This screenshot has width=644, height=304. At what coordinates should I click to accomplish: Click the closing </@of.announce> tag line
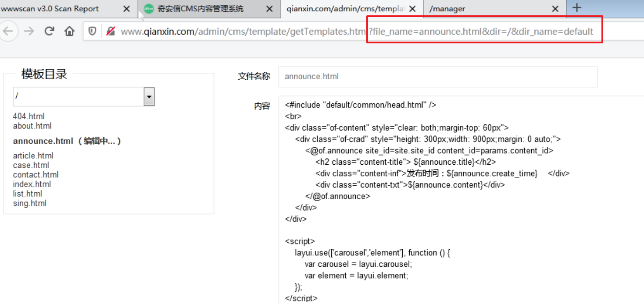pyautogui.click(x=338, y=196)
